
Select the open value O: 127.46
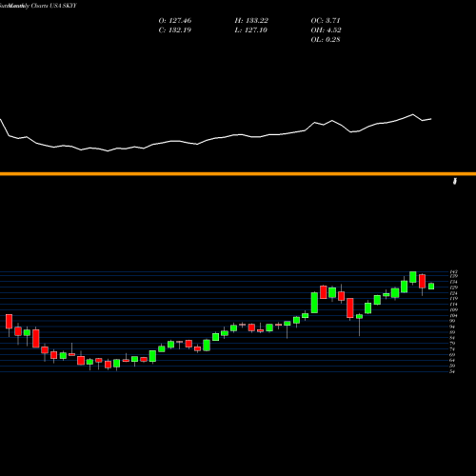pyautogui.click(x=175, y=21)
